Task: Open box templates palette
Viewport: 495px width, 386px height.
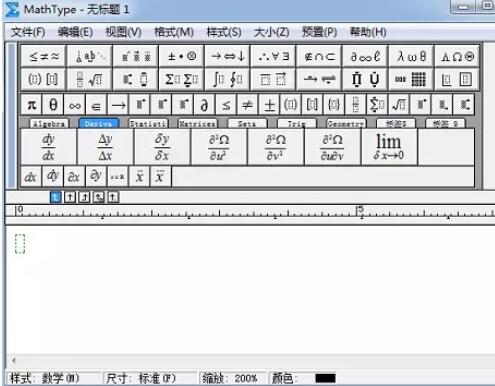Action: pyautogui.click(x=457, y=79)
